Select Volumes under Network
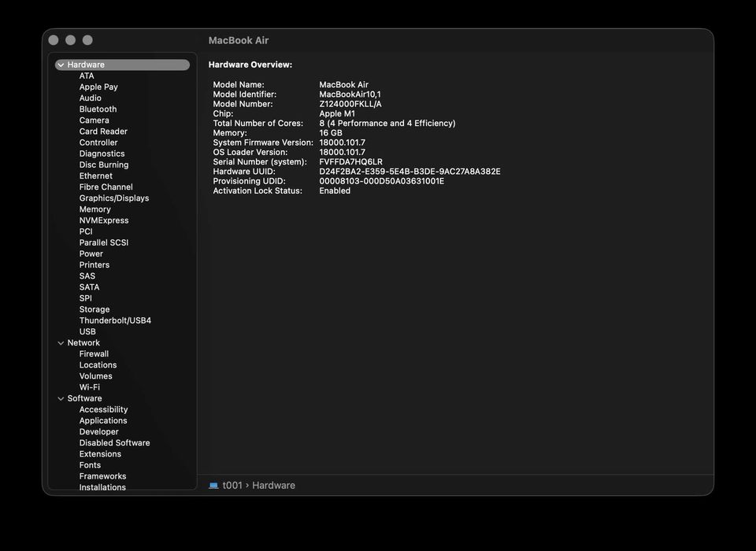756x551 pixels. pos(95,376)
